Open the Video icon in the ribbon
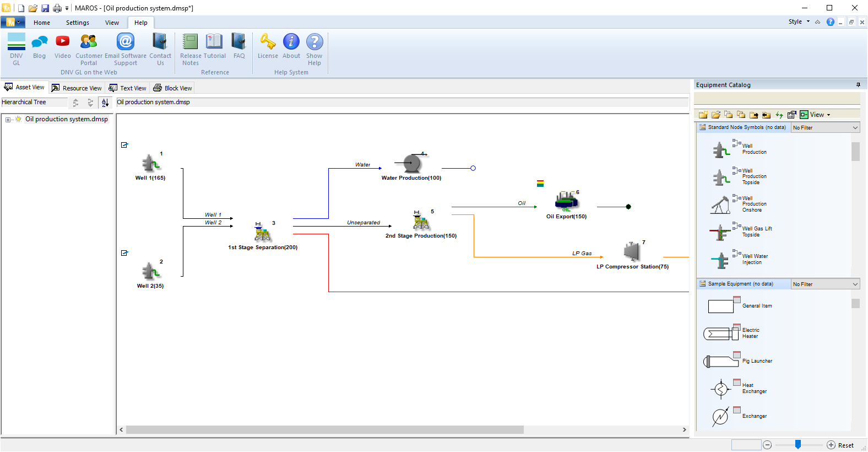The height and width of the screenshot is (452, 868). [x=63, y=46]
